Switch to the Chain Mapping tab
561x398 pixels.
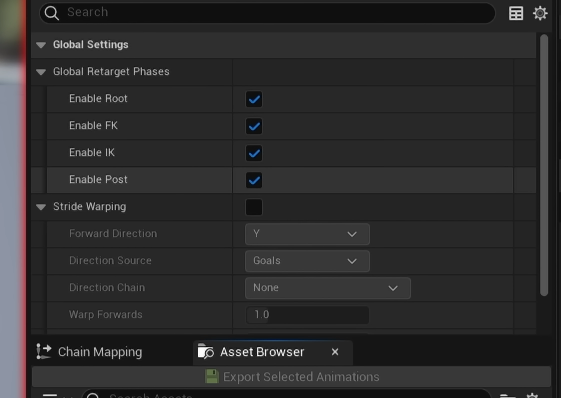[89, 352]
